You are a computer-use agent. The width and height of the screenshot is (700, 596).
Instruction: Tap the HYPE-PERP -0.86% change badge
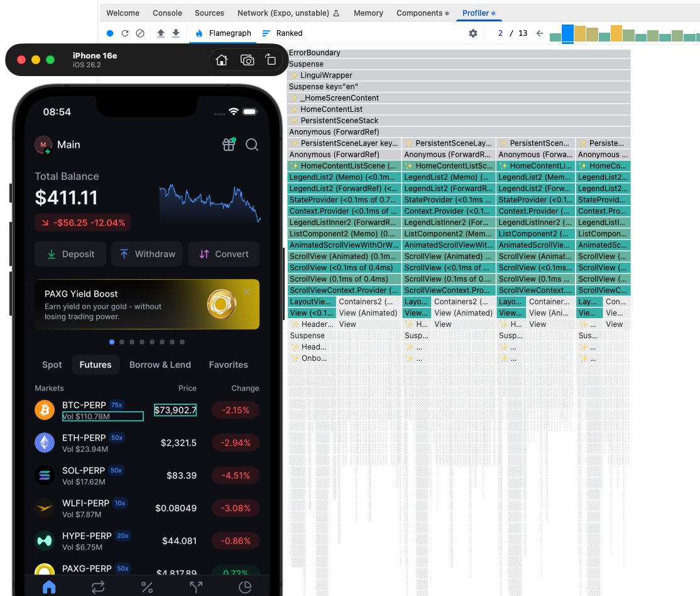236,541
